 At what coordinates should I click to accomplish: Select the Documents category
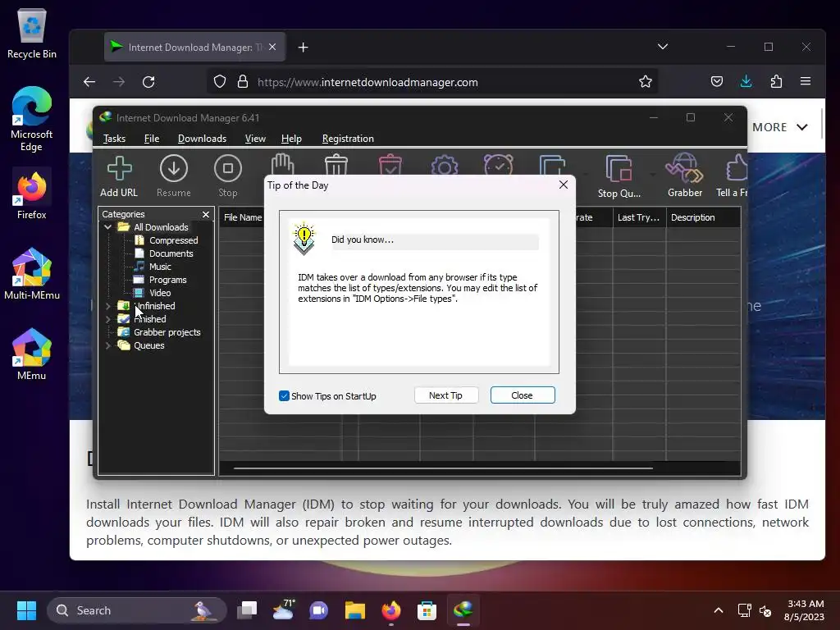171,253
